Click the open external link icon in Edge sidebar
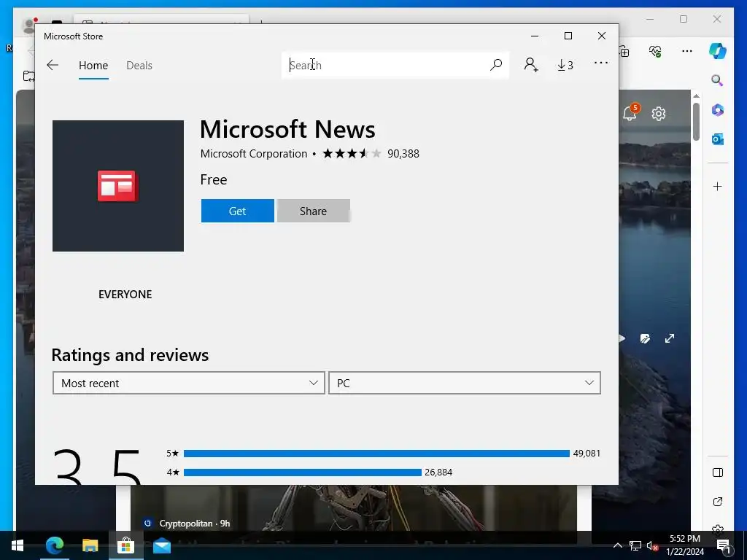This screenshot has width=747, height=560. pyautogui.click(x=718, y=502)
